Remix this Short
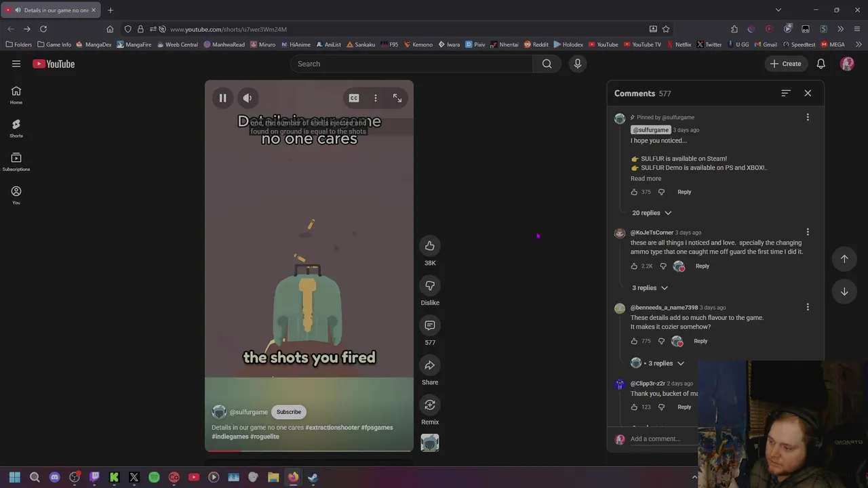 point(430,405)
